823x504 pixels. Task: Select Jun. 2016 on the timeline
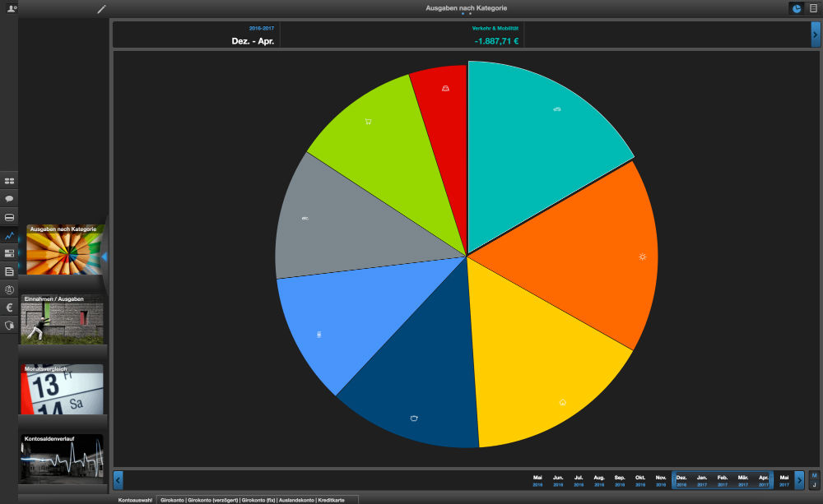558,481
